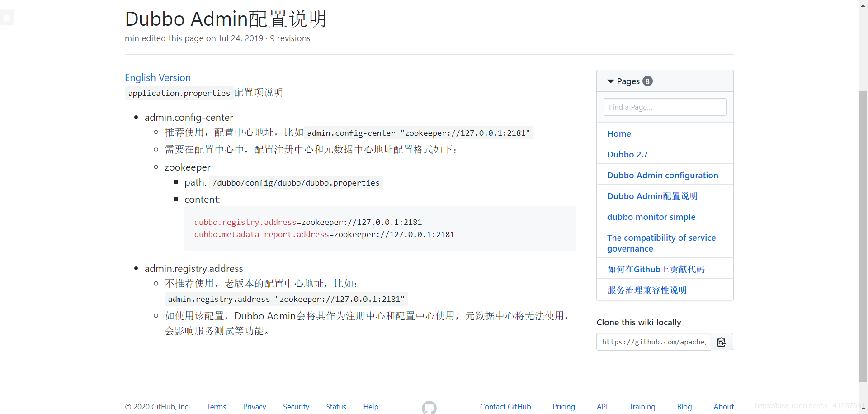Click the Clone this wiki locally heading
The image size is (868, 414).
[638, 323]
